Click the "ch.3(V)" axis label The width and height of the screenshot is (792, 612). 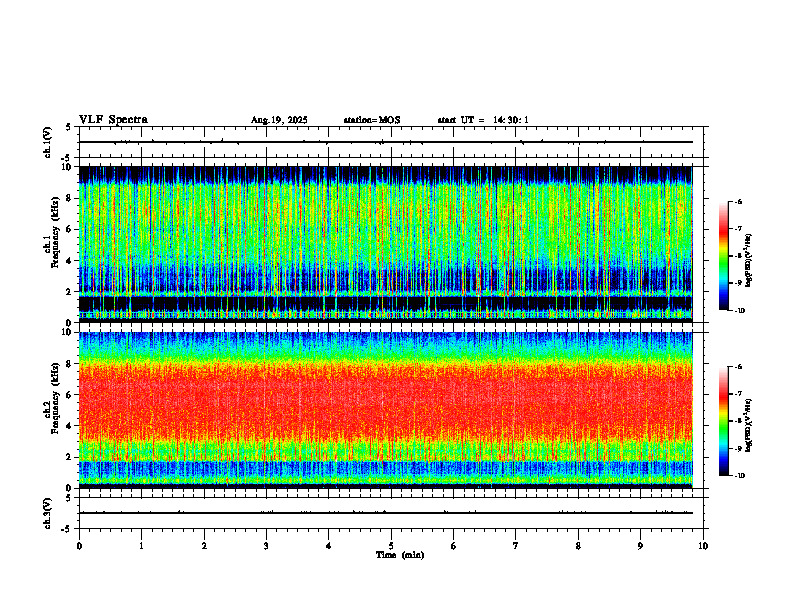click(48, 514)
